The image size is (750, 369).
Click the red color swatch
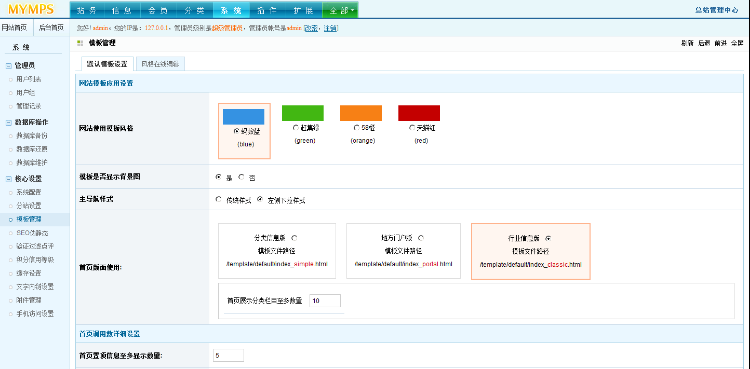419,113
